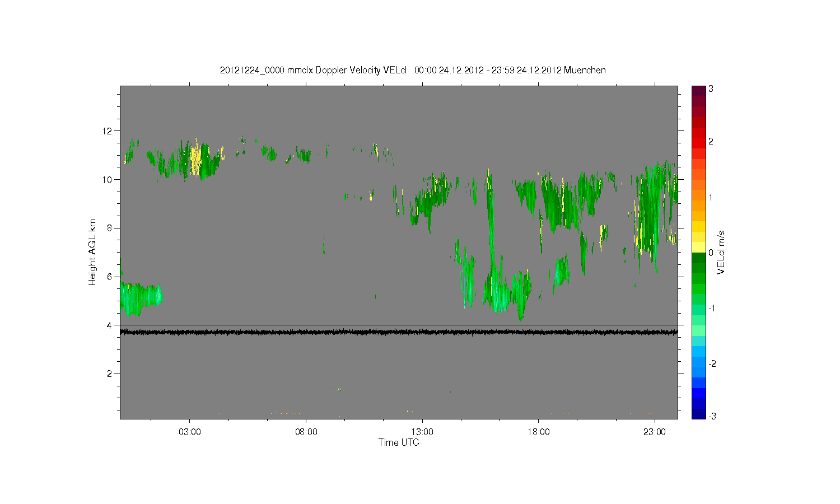Click the height tick label 8
The width and height of the screenshot is (840, 504).
pyautogui.click(x=110, y=228)
